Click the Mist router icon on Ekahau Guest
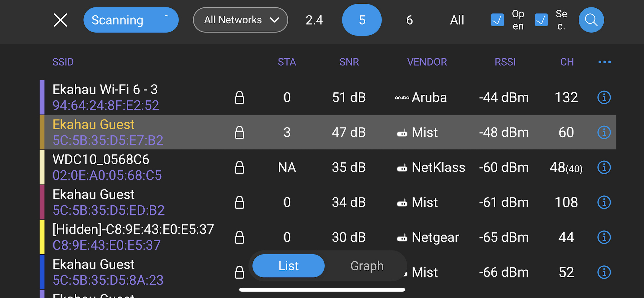Image resolution: width=644 pixels, height=298 pixels. (x=402, y=133)
